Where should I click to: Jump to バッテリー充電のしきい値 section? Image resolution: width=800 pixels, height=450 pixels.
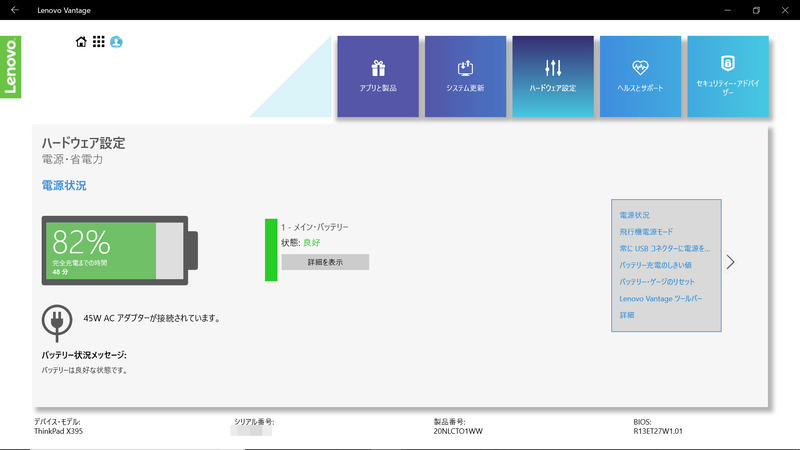pos(655,265)
